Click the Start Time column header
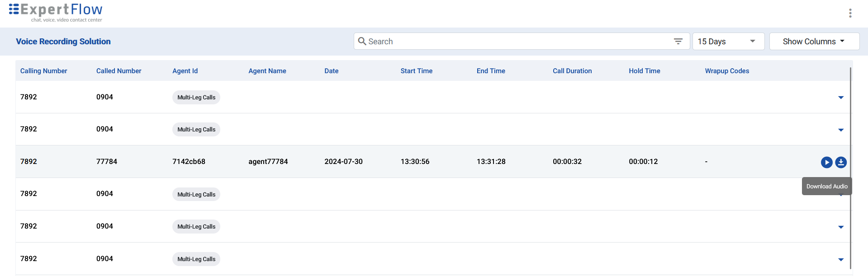 (416, 71)
